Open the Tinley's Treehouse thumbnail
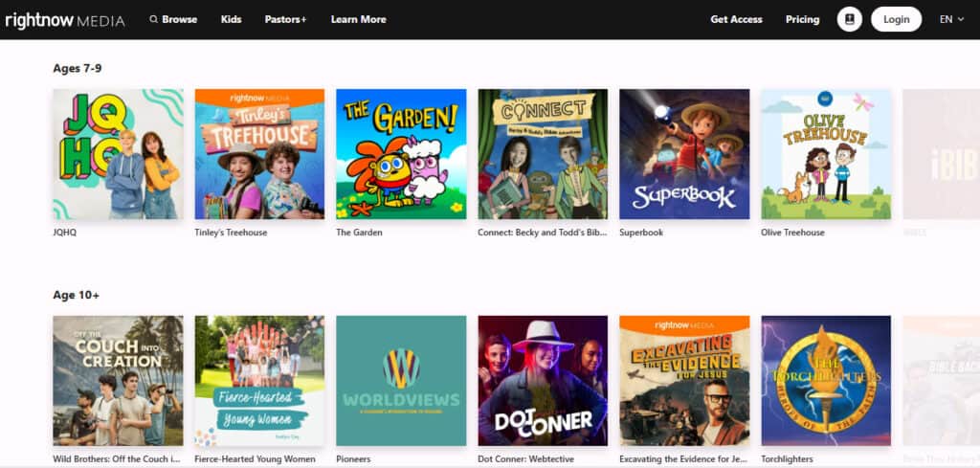980x468 pixels. 259,154
